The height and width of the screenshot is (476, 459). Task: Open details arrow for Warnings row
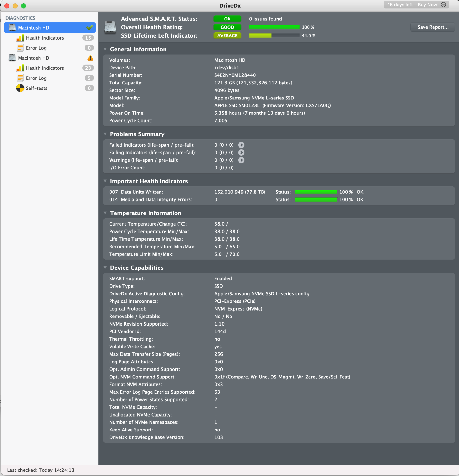click(241, 160)
